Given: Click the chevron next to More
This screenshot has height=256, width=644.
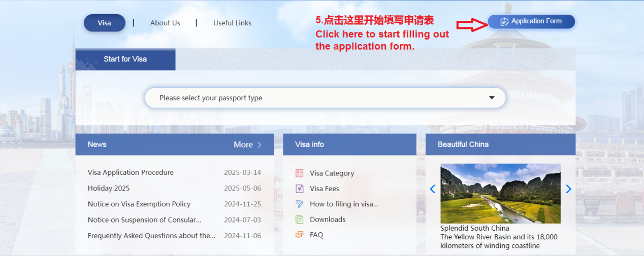Looking at the screenshot, I should point(260,144).
